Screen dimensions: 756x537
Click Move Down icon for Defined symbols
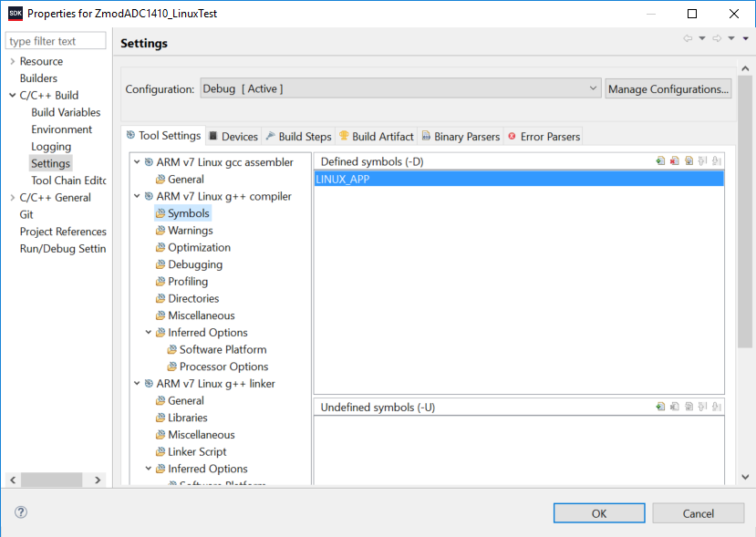click(717, 161)
